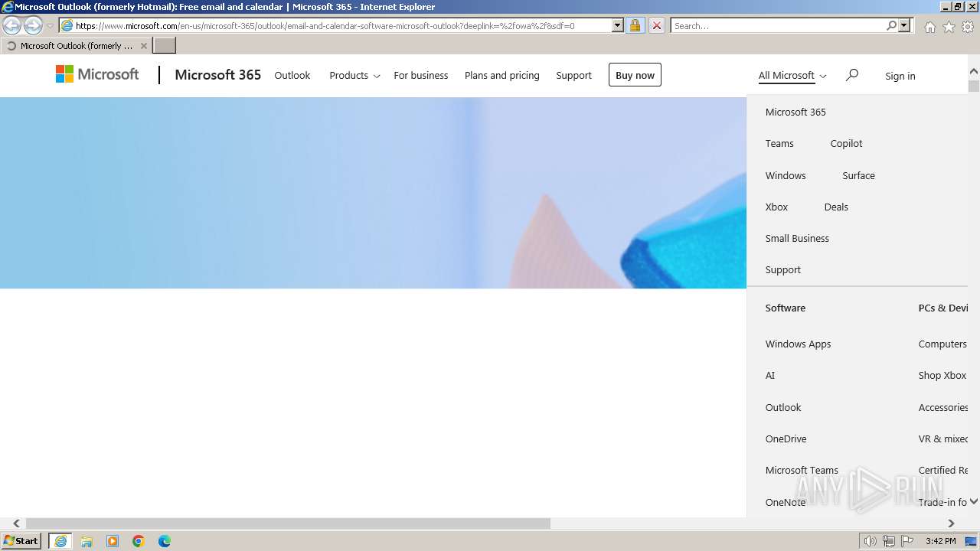
Task: Click the Microsoft logo
Action: pyautogui.click(x=97, y=74)
